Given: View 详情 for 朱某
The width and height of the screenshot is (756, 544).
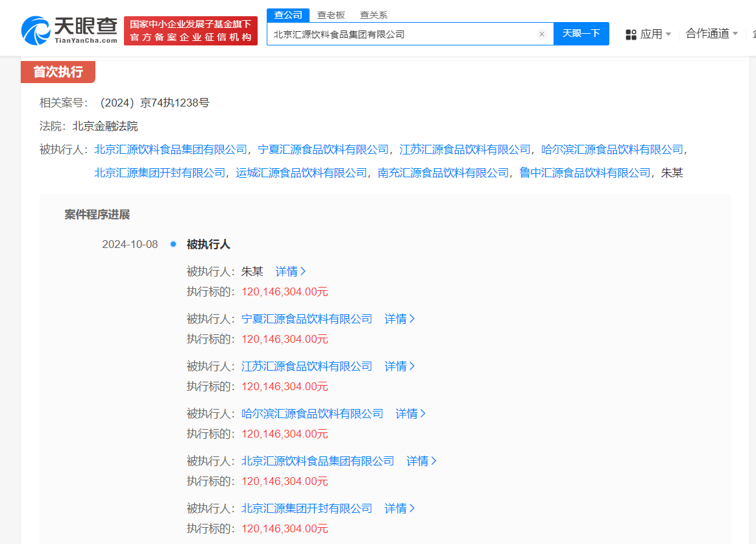Looking at the screenshot, I should [290, 271].
